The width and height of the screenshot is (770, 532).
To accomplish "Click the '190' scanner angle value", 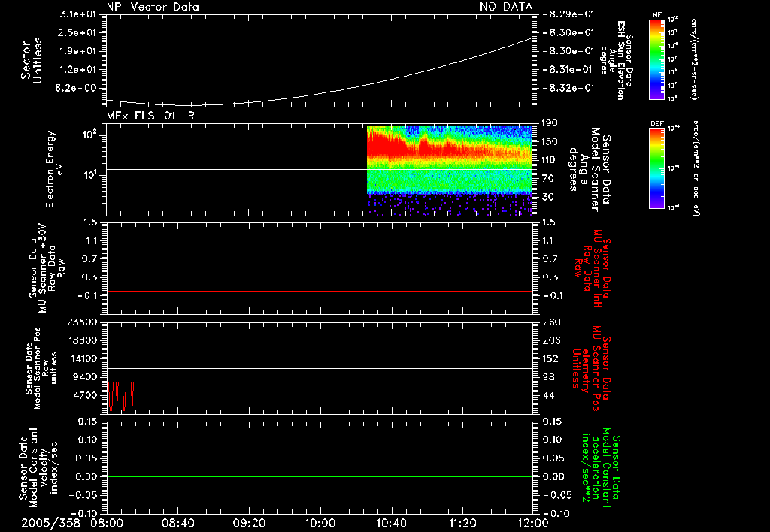I will [551, 123].
